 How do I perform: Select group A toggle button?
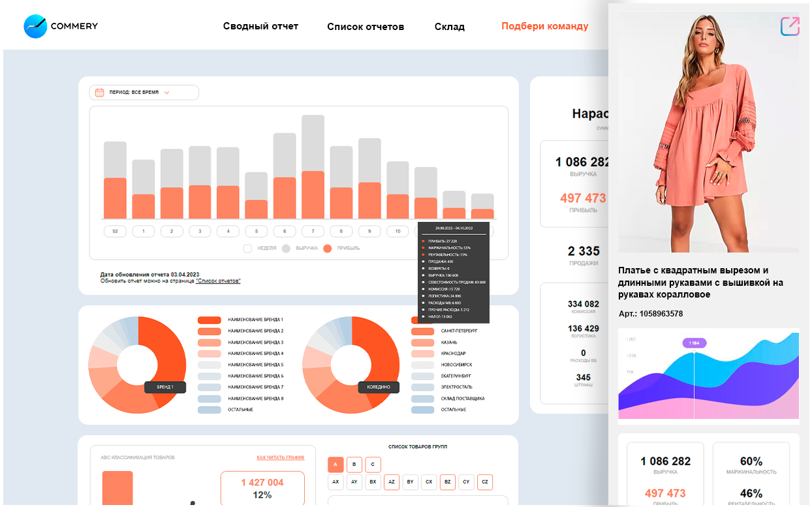coord(336,465)
